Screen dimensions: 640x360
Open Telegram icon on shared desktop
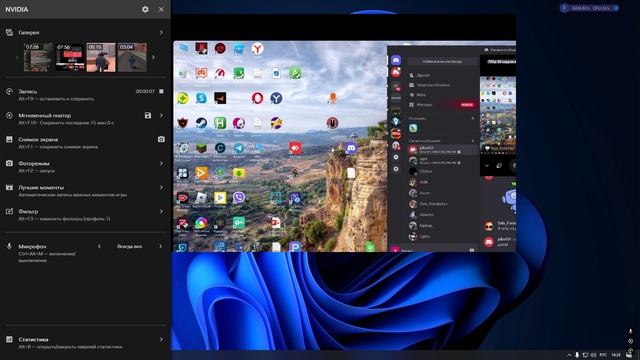point(239,148)
